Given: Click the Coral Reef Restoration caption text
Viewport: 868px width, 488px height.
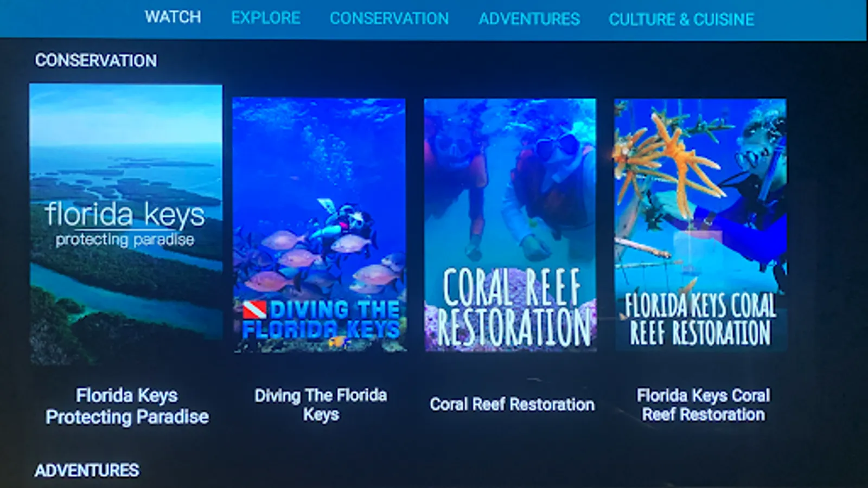Looking at the screenshot, I should [x=512, y=404].
